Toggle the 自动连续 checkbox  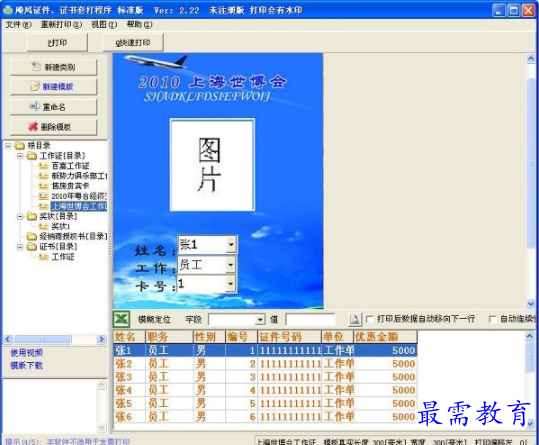point(492,319)
